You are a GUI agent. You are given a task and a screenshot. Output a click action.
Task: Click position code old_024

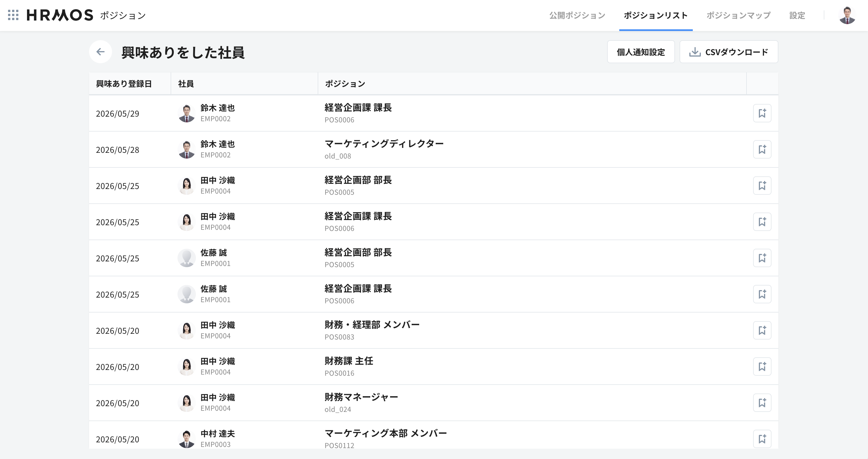[x=337, y=410]
